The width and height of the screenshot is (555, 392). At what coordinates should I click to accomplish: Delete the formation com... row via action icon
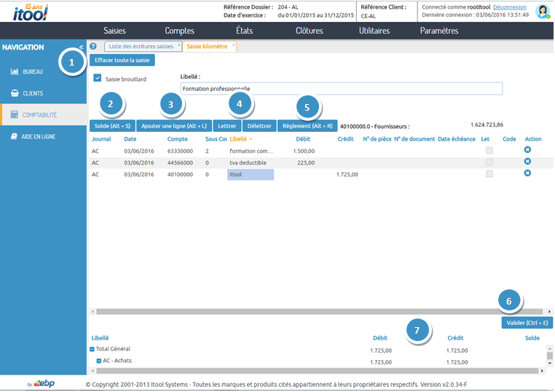coord(527,150)
